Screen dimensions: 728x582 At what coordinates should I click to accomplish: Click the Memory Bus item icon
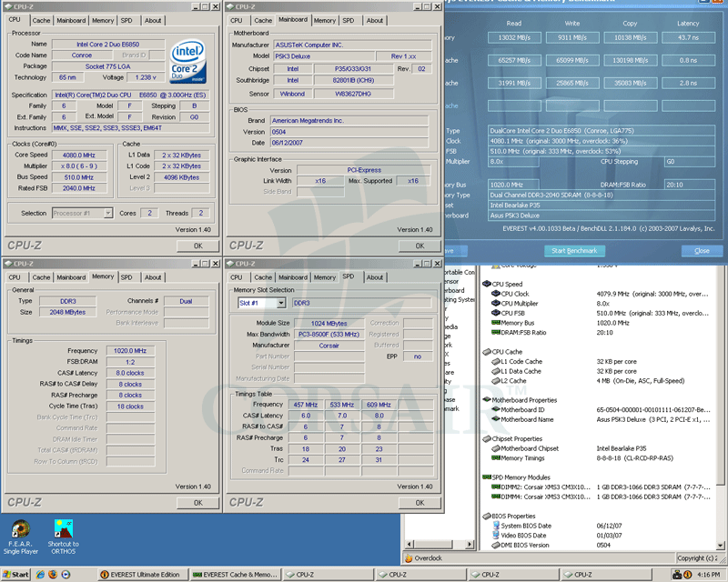pyautogui.click(x=495, y=323)
